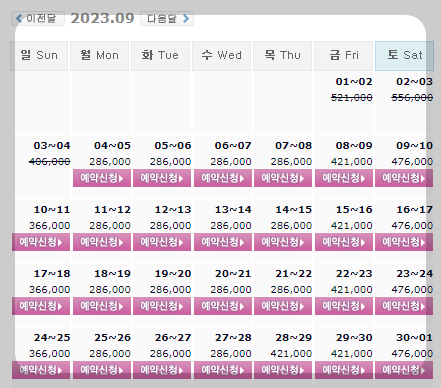Request reservation for 06~07
This screenshot has height=388, width=441.
[223, 178]
